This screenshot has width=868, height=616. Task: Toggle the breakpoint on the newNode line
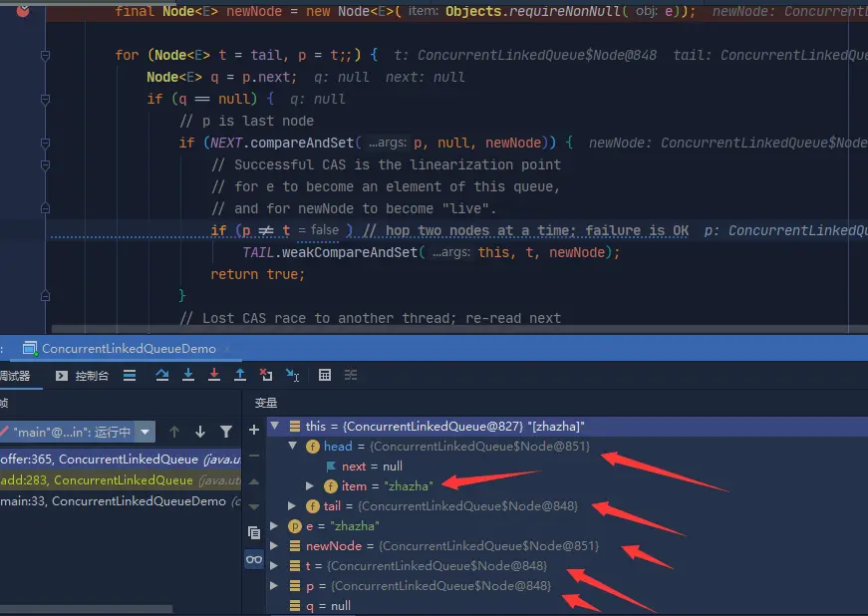point(23,10)
